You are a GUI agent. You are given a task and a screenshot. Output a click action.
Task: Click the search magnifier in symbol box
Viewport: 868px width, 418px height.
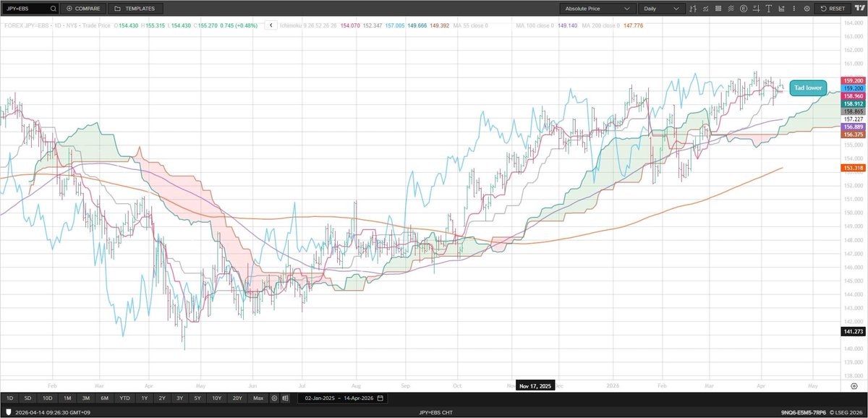pyautogui.click(x=55, y=9)
